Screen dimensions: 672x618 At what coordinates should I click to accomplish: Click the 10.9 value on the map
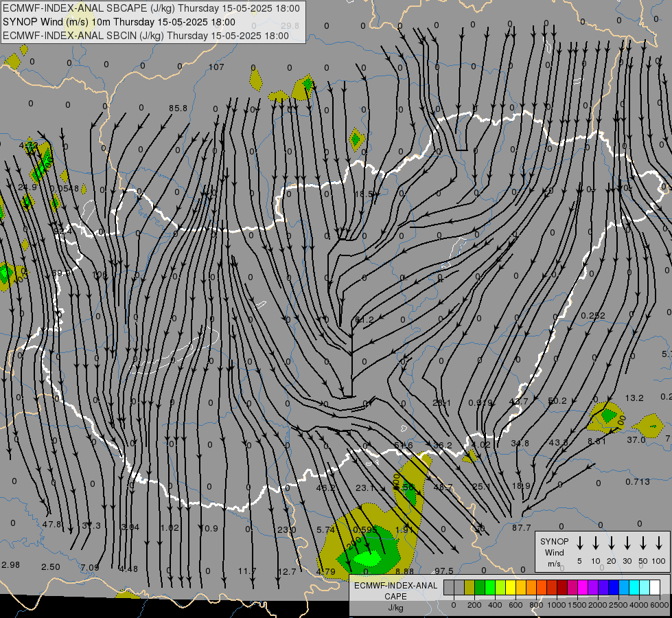[x=209, y=528]
